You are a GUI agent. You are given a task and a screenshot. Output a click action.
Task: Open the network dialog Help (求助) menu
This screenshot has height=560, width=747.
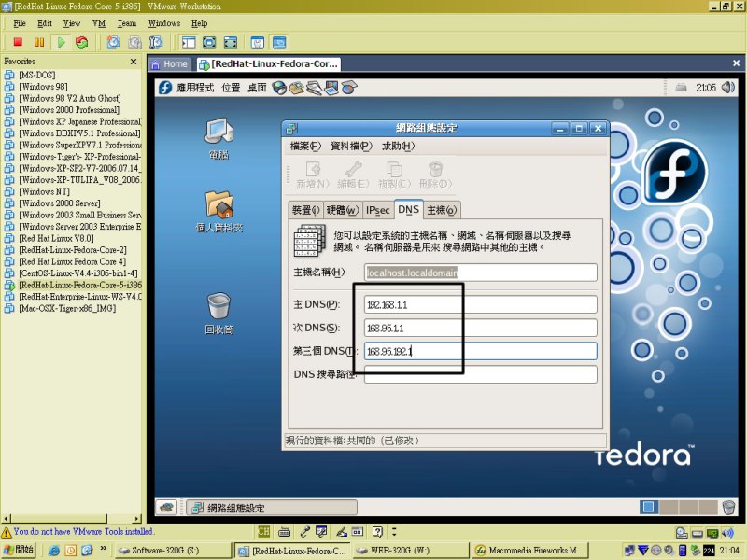coord(399,147)
